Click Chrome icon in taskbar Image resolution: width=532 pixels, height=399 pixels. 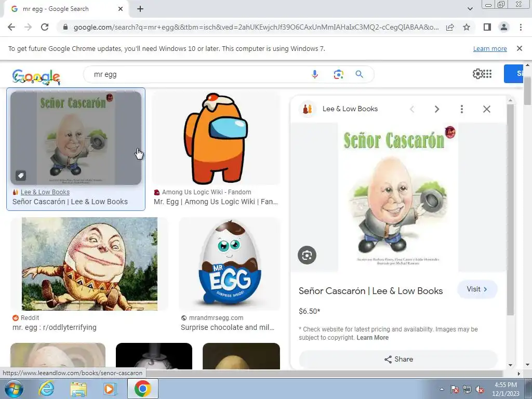point(142,389)
